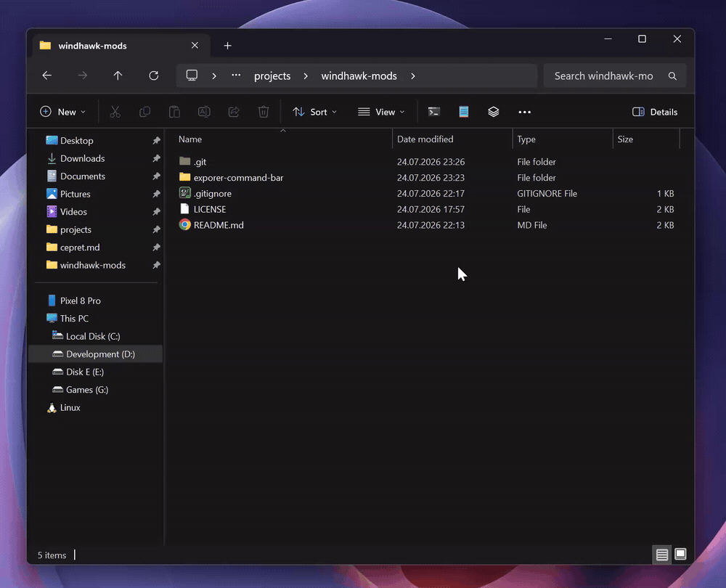Open chevron after projects in breadcrumb
726x588 pixels.
(306, 76)
